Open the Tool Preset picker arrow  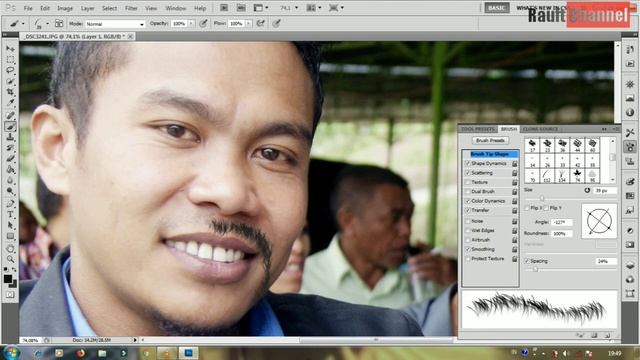[23, 24]
